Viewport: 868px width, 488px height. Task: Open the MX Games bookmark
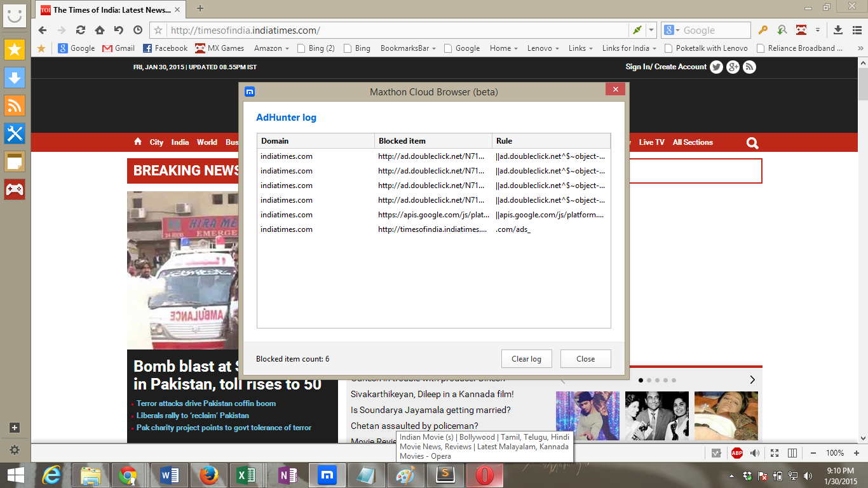(x=219, y=48)
